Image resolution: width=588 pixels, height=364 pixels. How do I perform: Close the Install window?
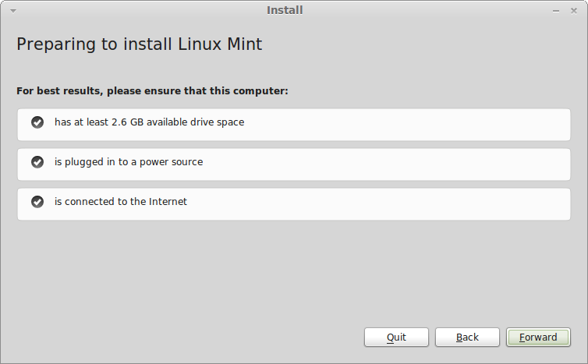click(x=574, y=10)
